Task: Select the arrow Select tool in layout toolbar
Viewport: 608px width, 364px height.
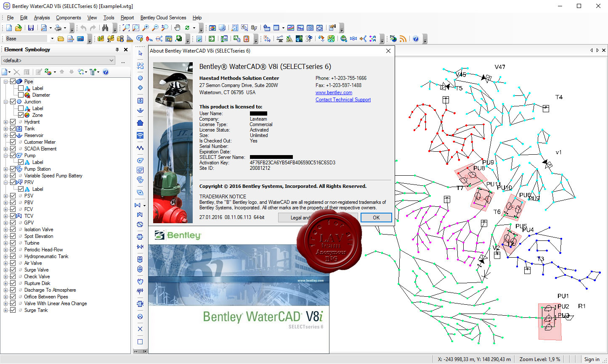Action: click(x=140, y=53)
